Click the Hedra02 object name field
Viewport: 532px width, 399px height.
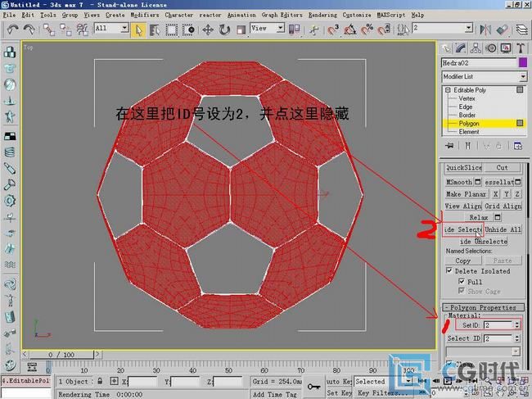click(479, 63)
